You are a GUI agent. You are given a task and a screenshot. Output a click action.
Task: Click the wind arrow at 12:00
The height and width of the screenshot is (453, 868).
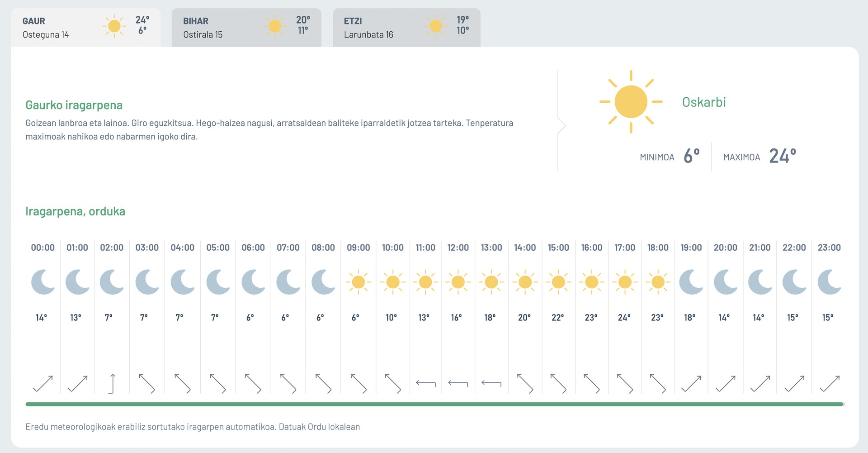[x=458, y=383]
